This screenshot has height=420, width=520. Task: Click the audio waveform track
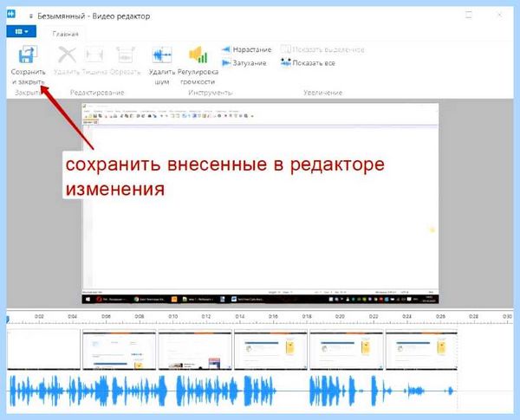tap(232, 391)
